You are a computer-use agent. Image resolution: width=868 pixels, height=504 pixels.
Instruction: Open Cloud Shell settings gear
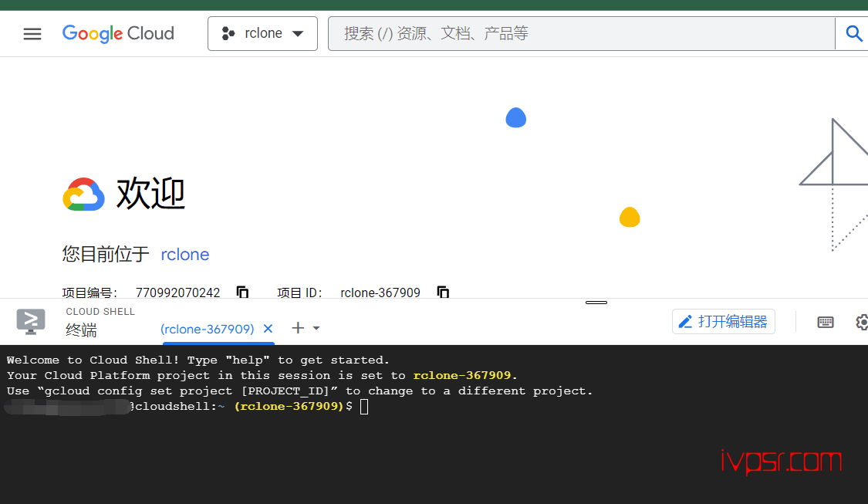click(862, 322)
